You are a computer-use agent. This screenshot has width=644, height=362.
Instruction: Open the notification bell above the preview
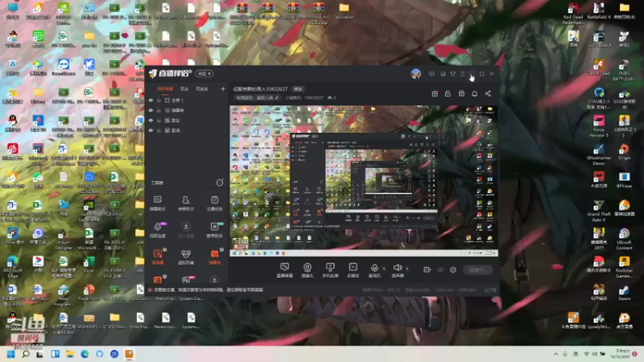[474, 93]
